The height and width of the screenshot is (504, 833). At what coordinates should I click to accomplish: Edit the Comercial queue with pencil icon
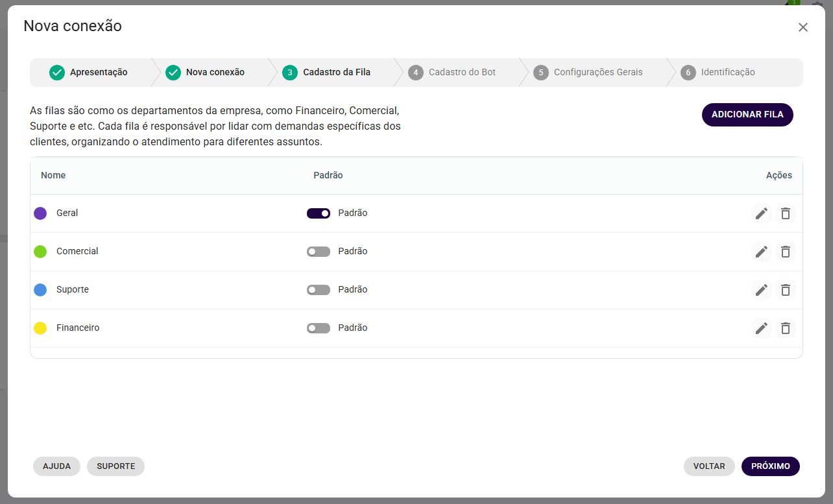(x=762, y=252)
